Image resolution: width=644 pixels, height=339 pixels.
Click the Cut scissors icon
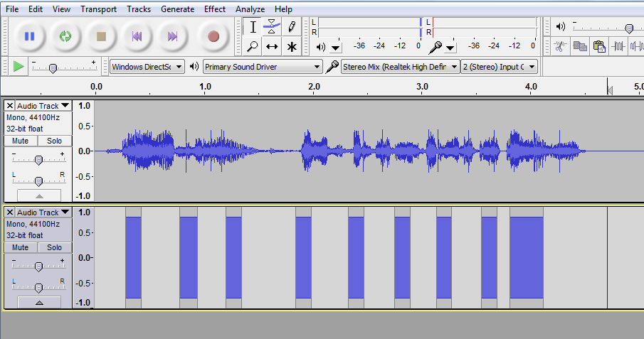[x=559, y=46]
